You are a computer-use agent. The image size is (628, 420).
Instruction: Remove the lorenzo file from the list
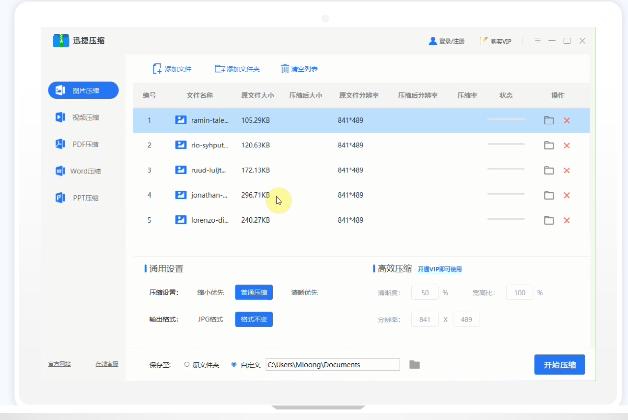tap(567, 220)
